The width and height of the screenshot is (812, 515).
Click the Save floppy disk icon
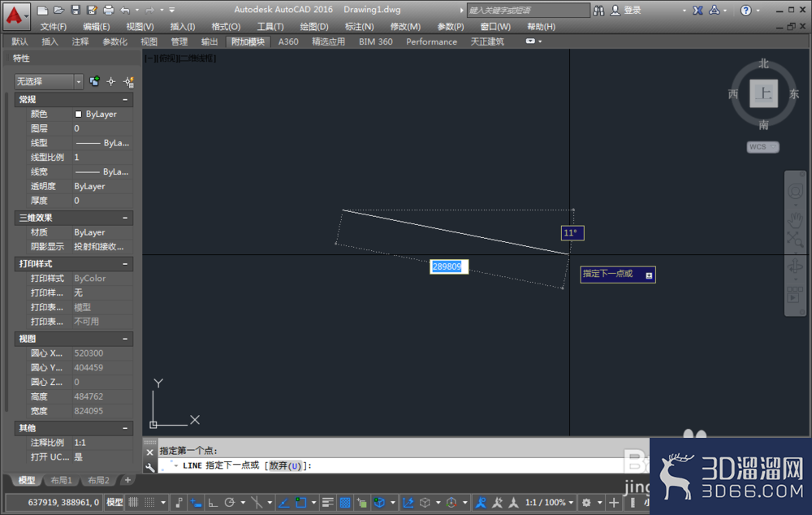(x=75, y=10)
